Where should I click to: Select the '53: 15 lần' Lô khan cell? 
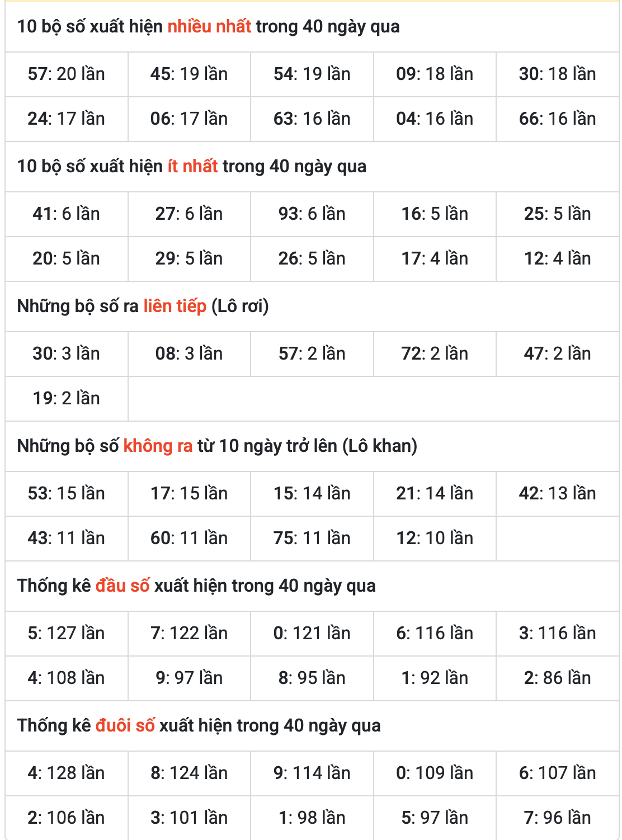click(x=67, y=494)
